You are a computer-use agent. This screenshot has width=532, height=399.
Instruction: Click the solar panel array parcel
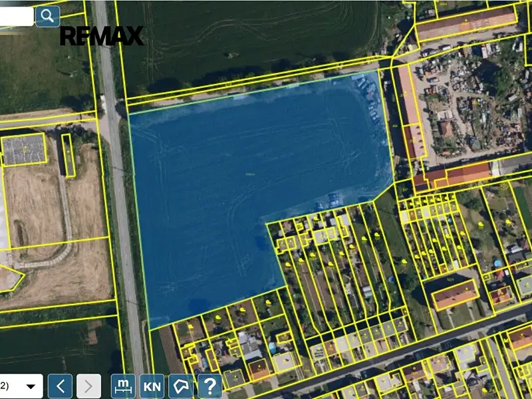click(24, 149)
